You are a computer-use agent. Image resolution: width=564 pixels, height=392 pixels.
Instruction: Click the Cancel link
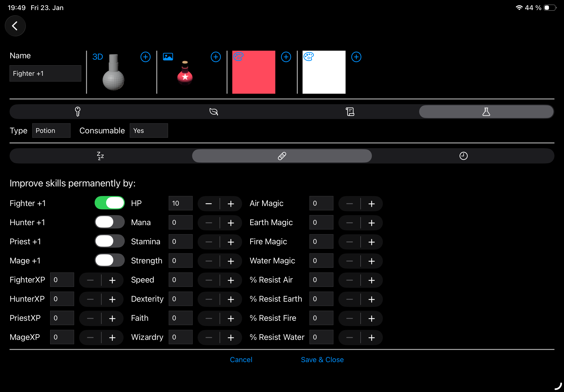pos(241,359)
